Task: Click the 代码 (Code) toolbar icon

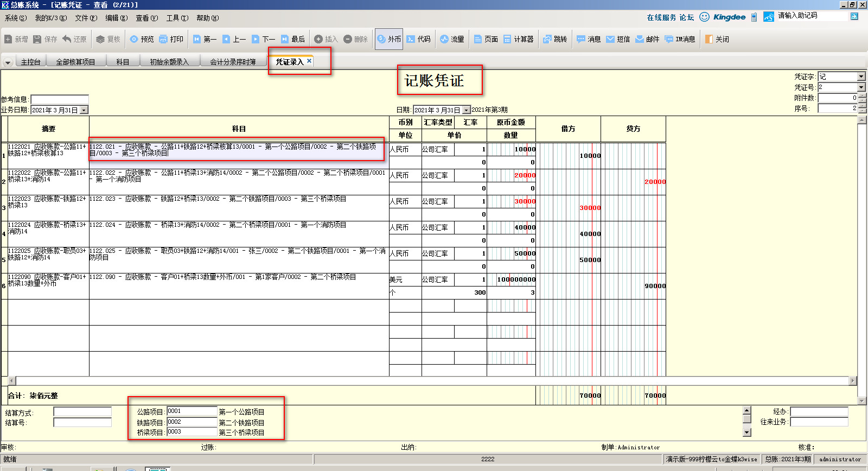Action: [x=418, y=39]
